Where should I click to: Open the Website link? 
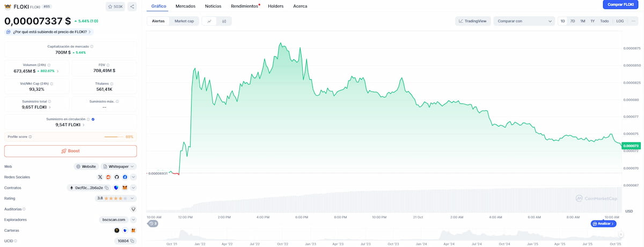pos(86,167)
